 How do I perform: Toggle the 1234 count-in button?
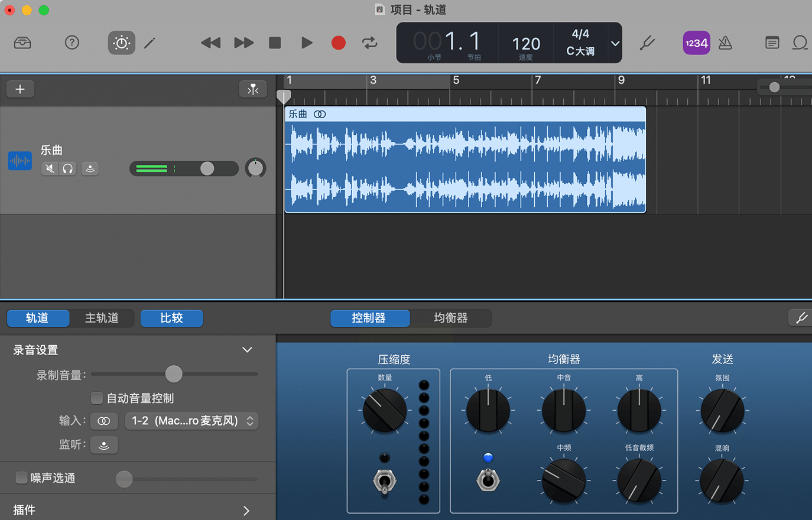[696, 43]
